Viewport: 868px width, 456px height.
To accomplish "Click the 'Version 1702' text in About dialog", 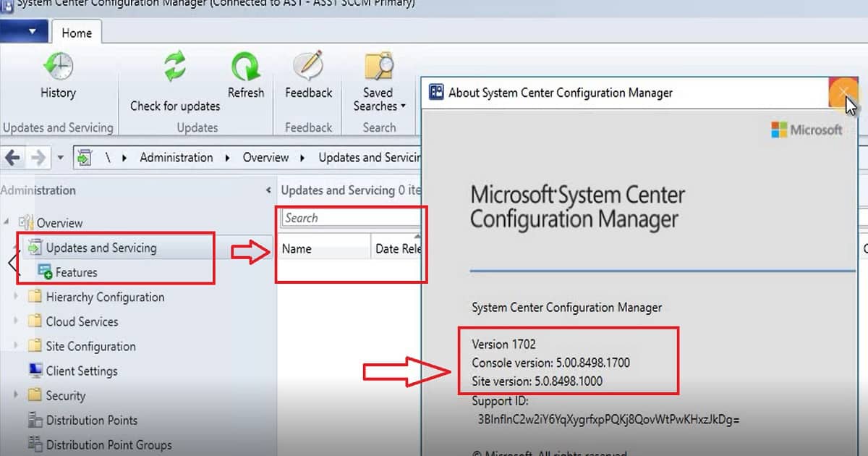I will coord(503,345).
